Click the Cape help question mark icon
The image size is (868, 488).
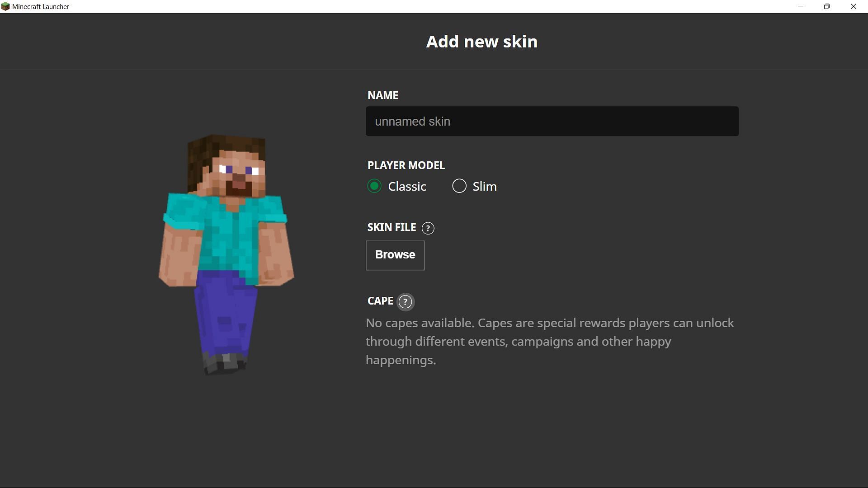[405, 301]
